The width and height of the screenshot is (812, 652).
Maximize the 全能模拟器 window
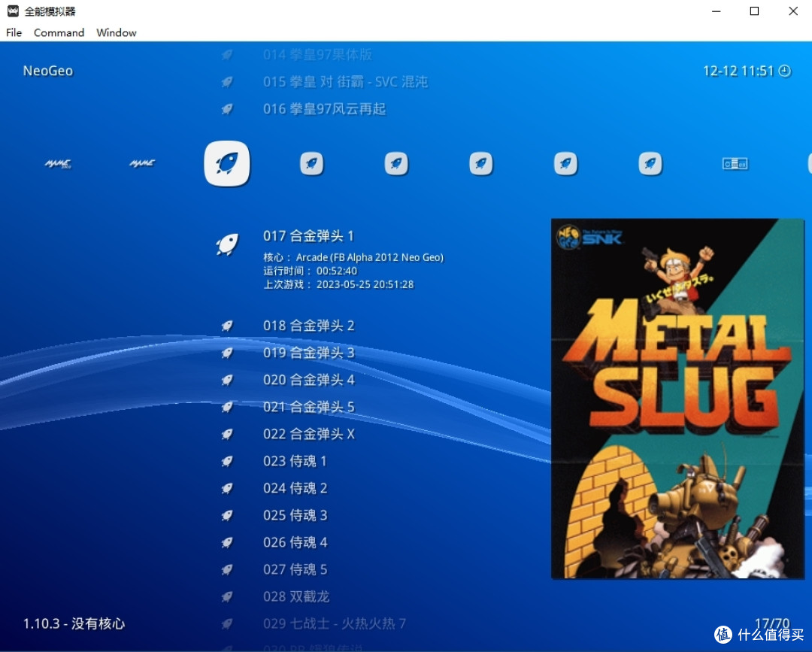[755, 11]
